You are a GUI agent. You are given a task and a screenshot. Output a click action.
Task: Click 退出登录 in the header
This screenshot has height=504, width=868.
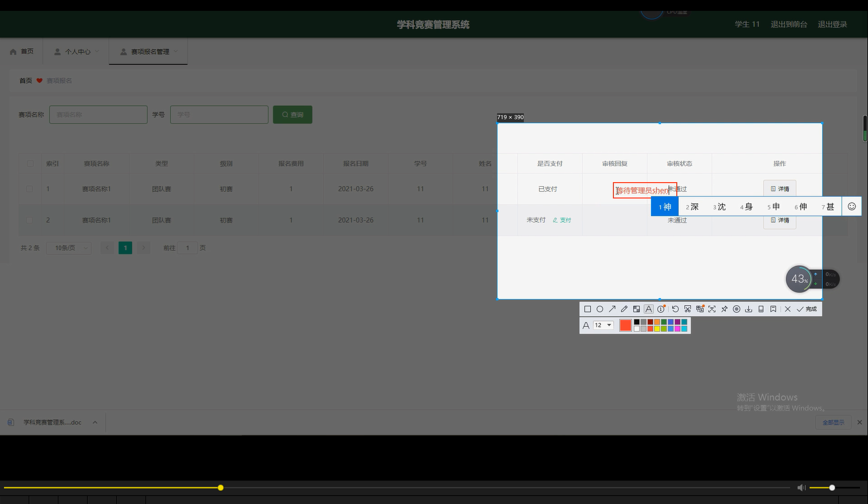pyautogui.click(x=832, y=24)
